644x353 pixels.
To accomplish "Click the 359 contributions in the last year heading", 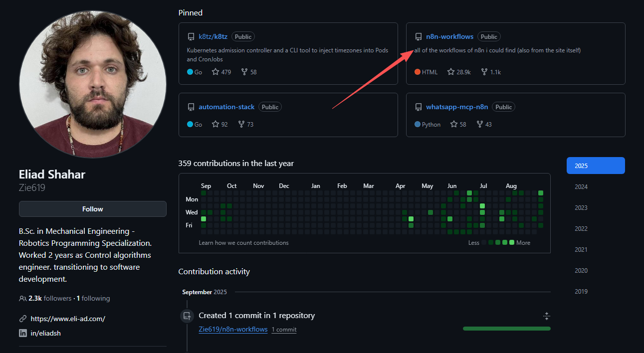I will (236, 163).
